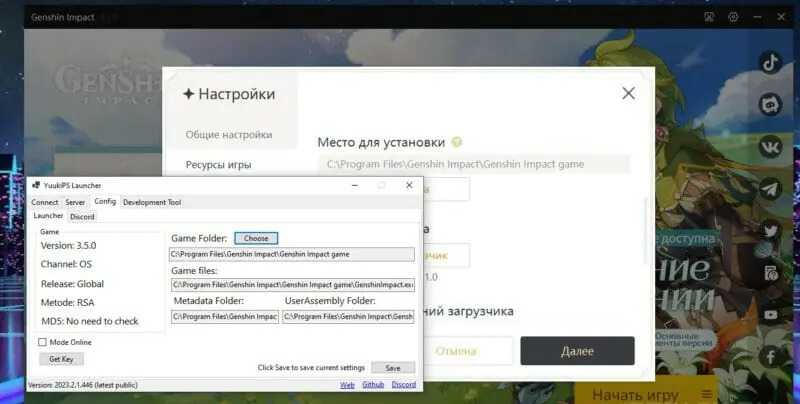
Task: Toggle the Mode Online checkbox
Action: point(42,342)
